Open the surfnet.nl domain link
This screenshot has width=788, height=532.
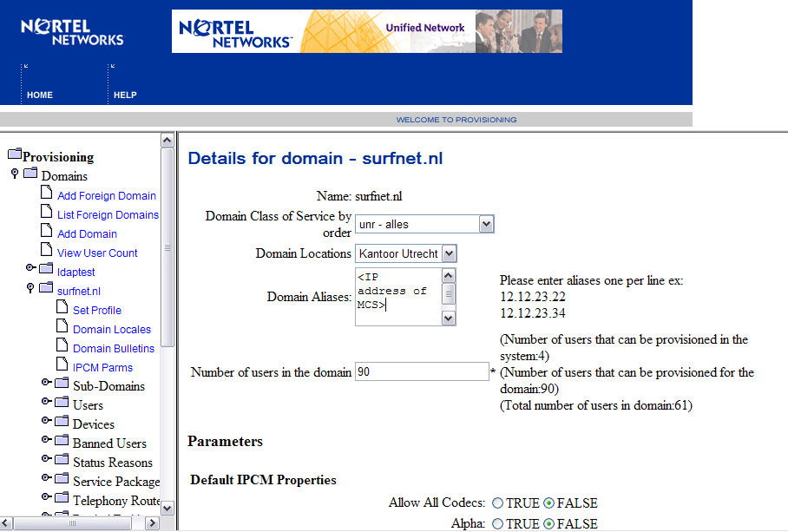pyautogui.click(x=79, y=292)
